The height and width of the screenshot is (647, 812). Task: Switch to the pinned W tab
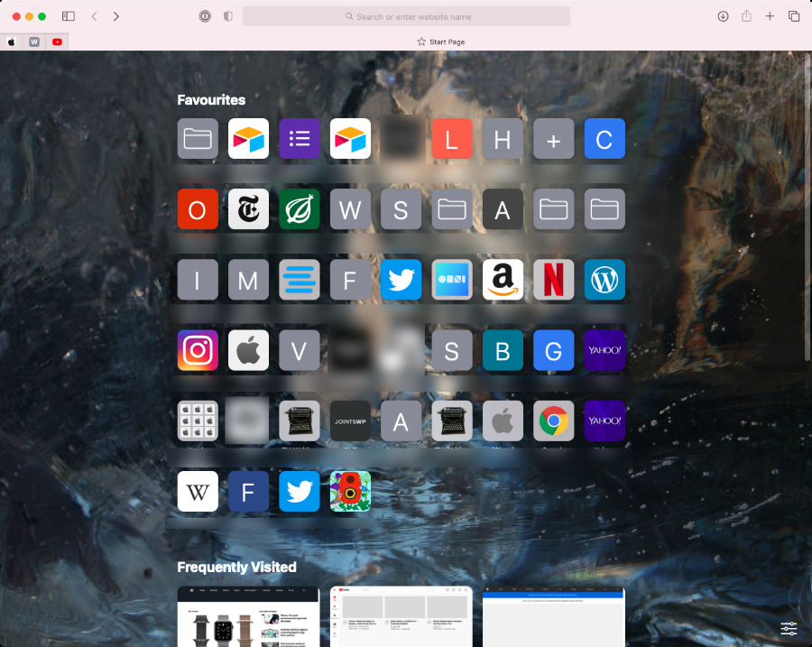[x=34, y=42]
